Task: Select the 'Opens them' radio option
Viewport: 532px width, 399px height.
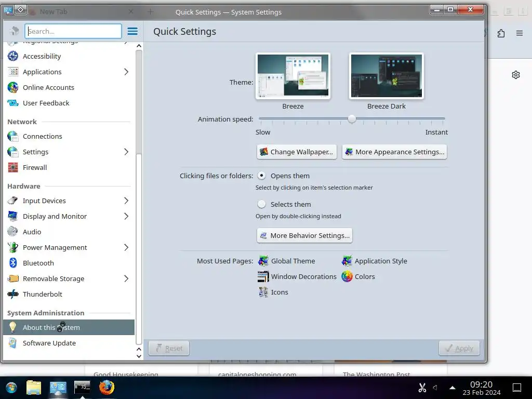Action: pos(261,176)
